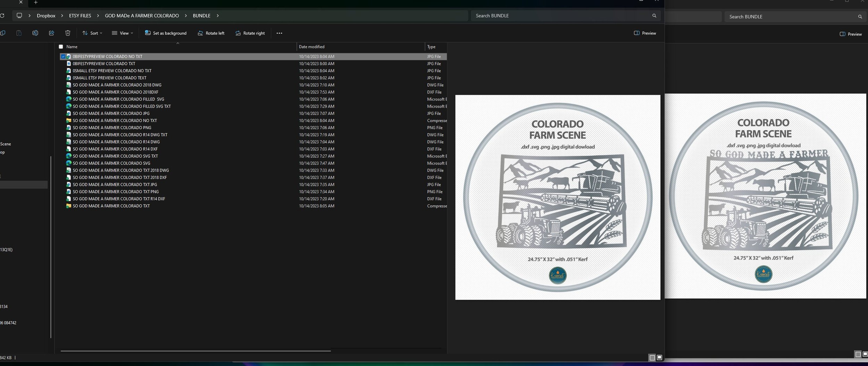
Task: Click the Paste icon in the toolbar
Action: click(x=19, y=33)
